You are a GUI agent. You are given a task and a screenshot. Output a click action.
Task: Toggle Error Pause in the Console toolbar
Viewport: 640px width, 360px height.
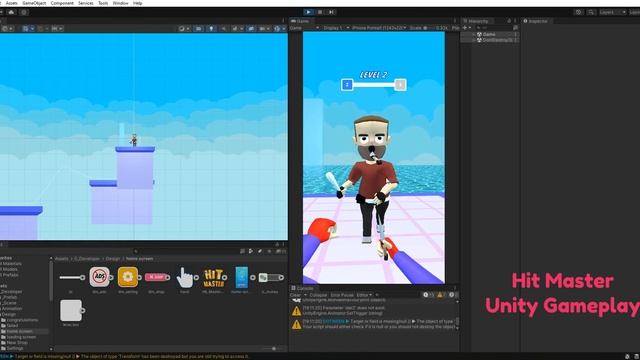342,295
